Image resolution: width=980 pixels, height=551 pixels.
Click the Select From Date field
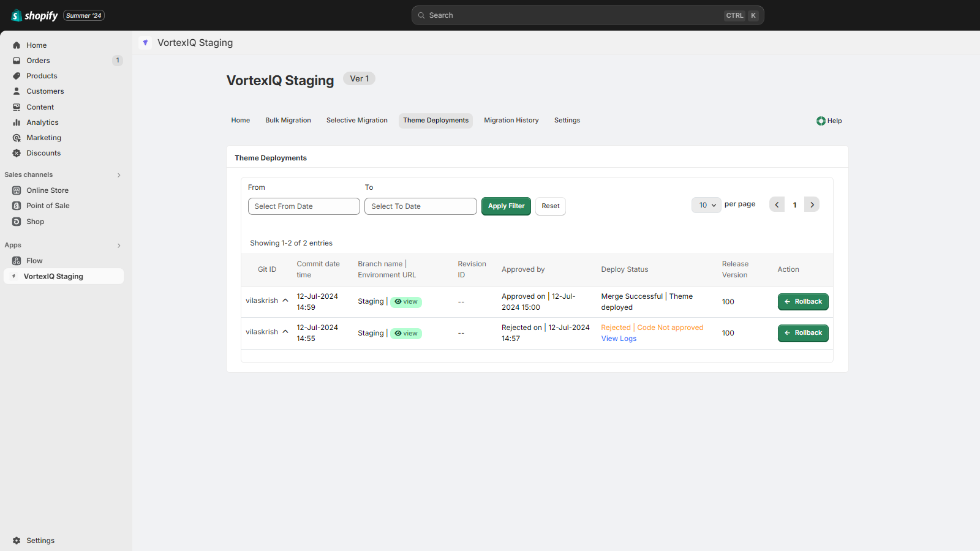[x=303, y=206]
